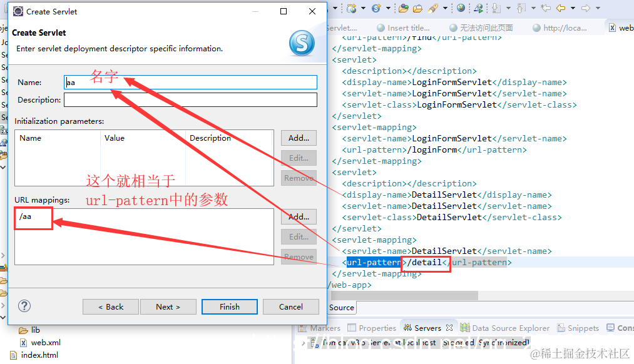This screenshot has height=364, width=634.
Task: Click the Next Annotation toolbar icon
Action: pyautogui.click(x=496, y=8)
